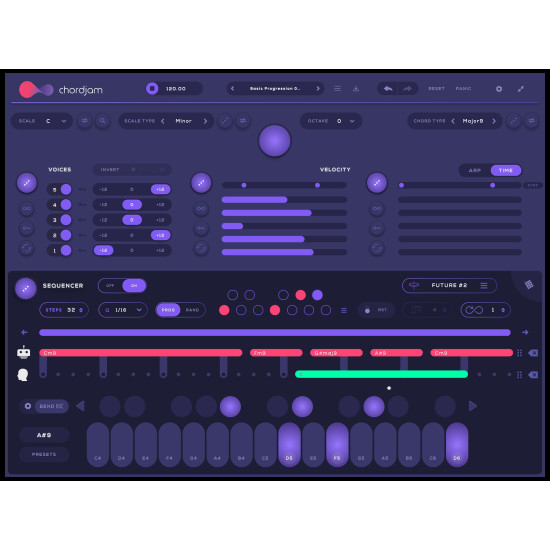Click the Time randomize dice button

377,183
